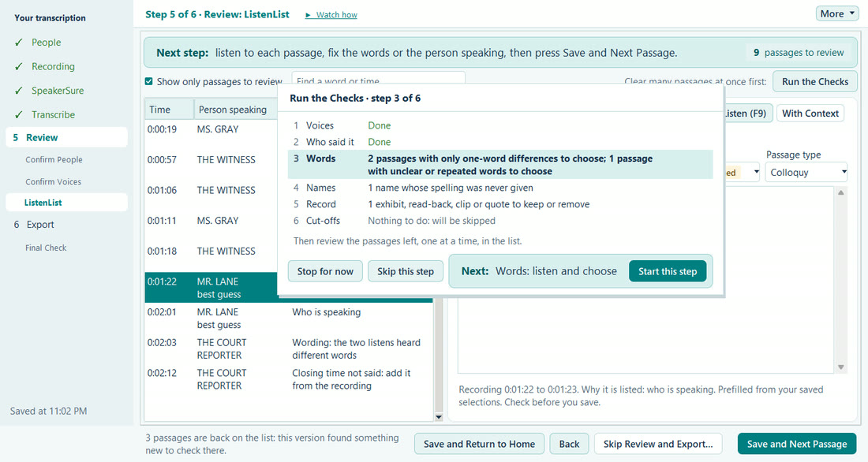
Task: Click the checkmark beside Recording step
Action: pyautogui.click(x=19, y=66)
